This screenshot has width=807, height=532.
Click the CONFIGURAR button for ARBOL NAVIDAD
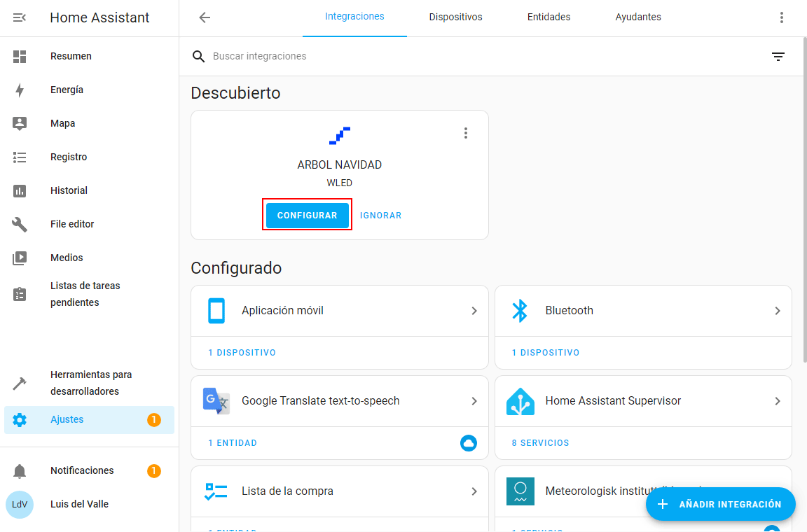coord(308,215)
